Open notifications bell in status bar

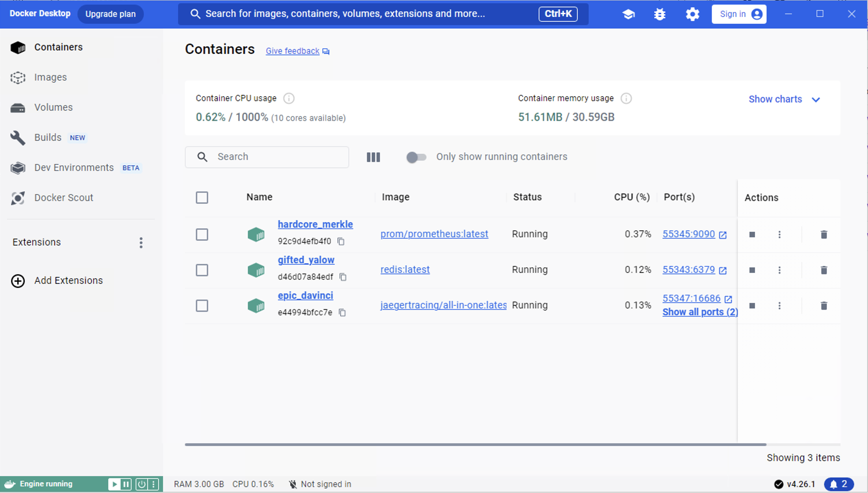(x=839, y=484)
